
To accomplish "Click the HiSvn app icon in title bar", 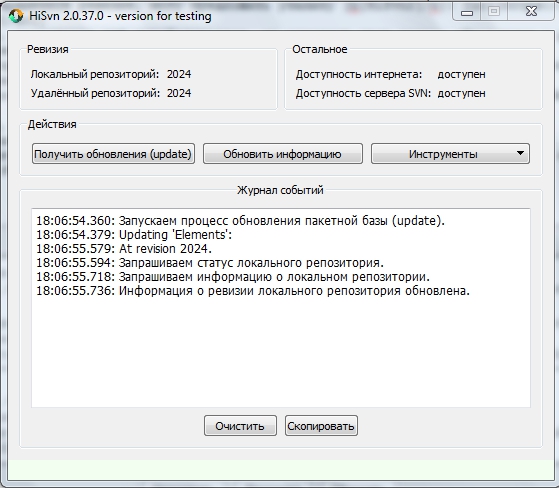I will (16, 16).
